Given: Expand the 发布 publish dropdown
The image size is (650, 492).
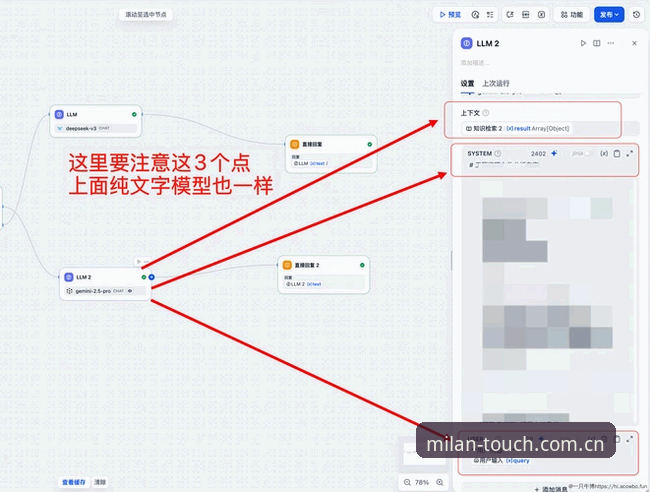Looking at the screenshot, I should [609, 15].
